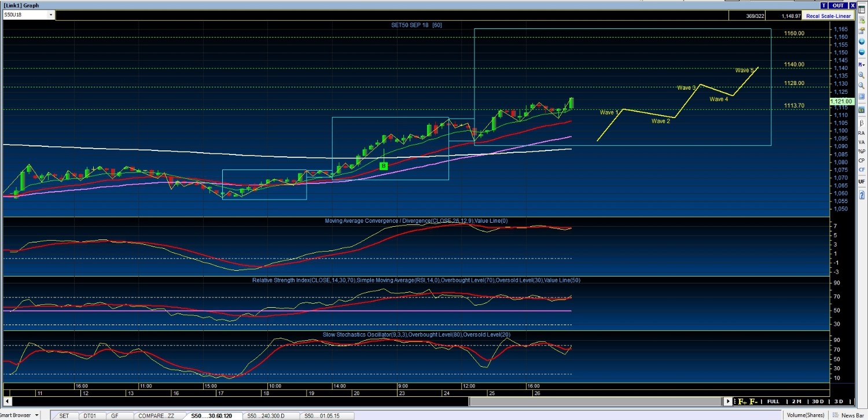868x420 pixels.
Task: Click the 1113.70 price level label
Action: coord(794,105)
